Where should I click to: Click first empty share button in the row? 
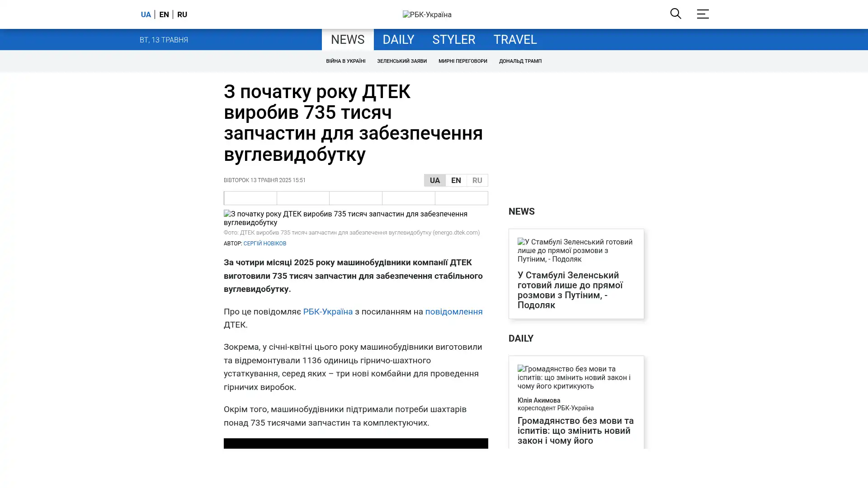(250, 198)
